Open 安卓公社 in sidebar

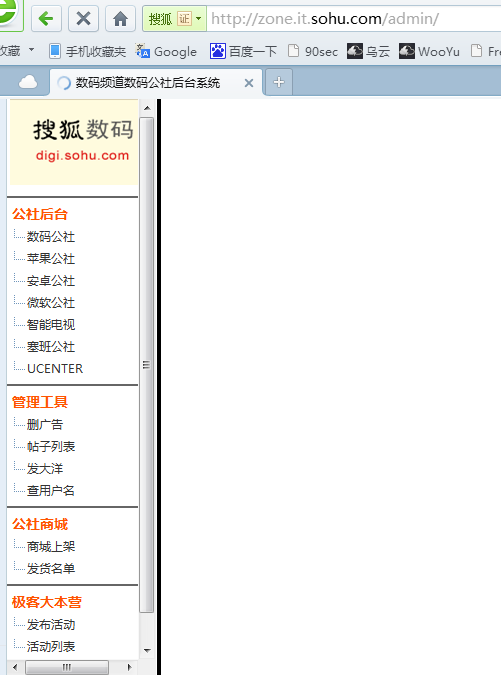pyautogui.click(x=51, y=281)
